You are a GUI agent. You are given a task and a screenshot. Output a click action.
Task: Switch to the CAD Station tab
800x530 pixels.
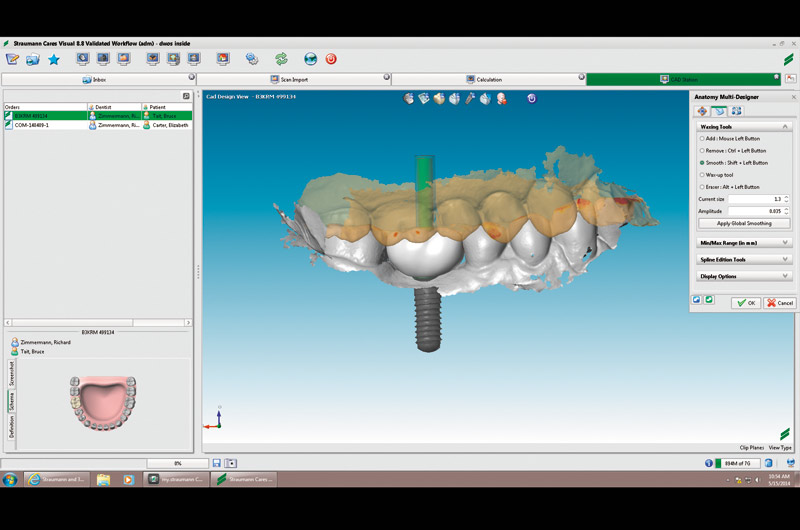point(684,80)
